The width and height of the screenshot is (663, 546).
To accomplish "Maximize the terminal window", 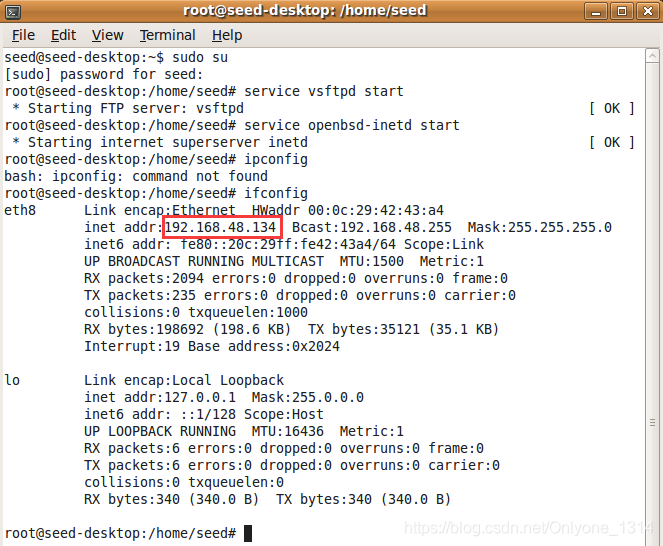I will [x=622, y=11].
